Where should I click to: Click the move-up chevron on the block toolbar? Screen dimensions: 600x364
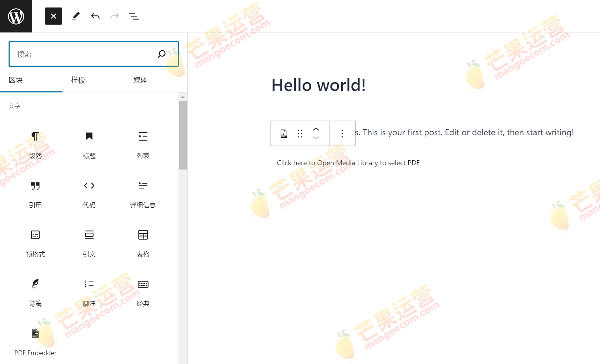(x=316, y=128)
